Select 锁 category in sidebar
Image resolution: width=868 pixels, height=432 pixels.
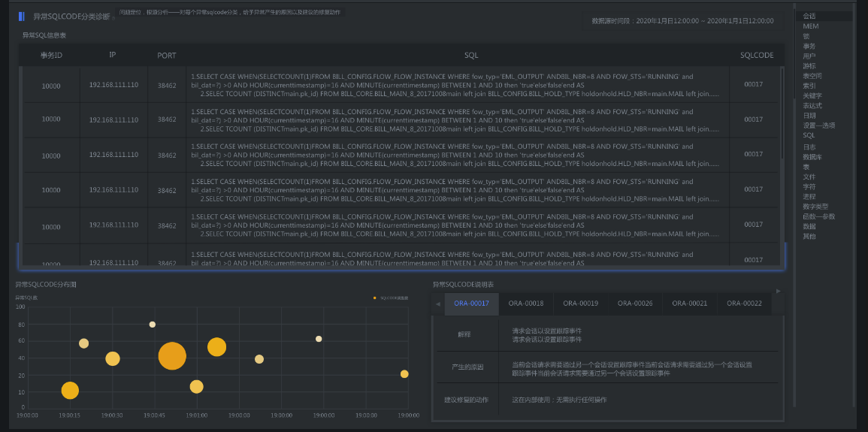pos(806,36)
